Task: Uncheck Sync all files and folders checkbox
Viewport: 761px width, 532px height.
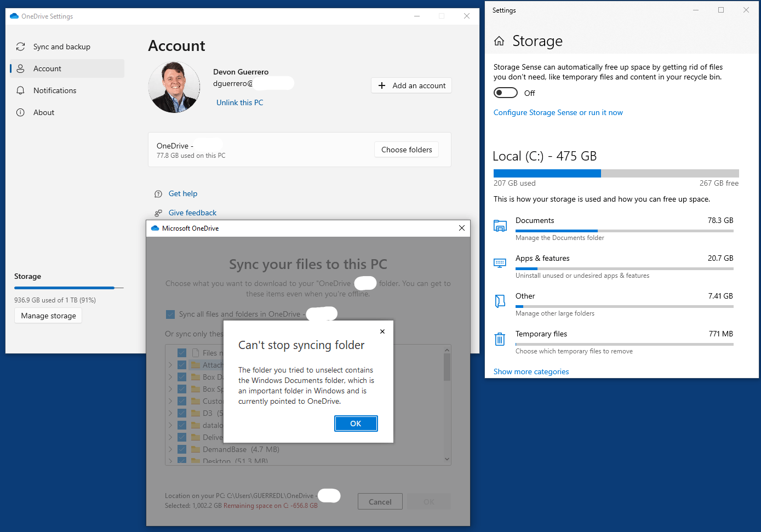Action: [x=170, y=314]
